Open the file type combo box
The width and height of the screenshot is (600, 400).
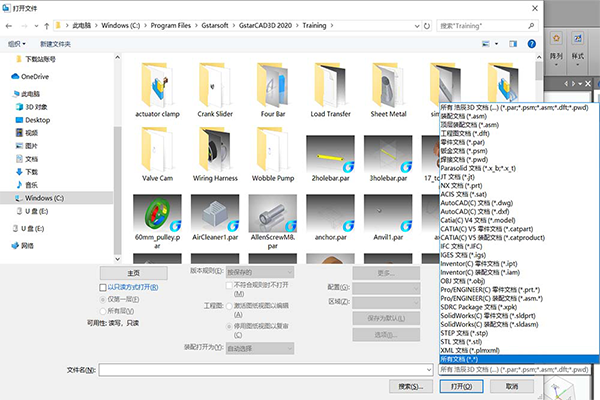click(x=515, y=370)
